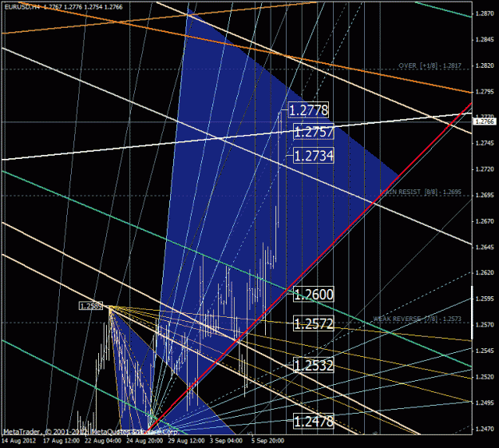Click the 1.2820 price scale value
The image size is (499, 448).
tap(485, 65)
